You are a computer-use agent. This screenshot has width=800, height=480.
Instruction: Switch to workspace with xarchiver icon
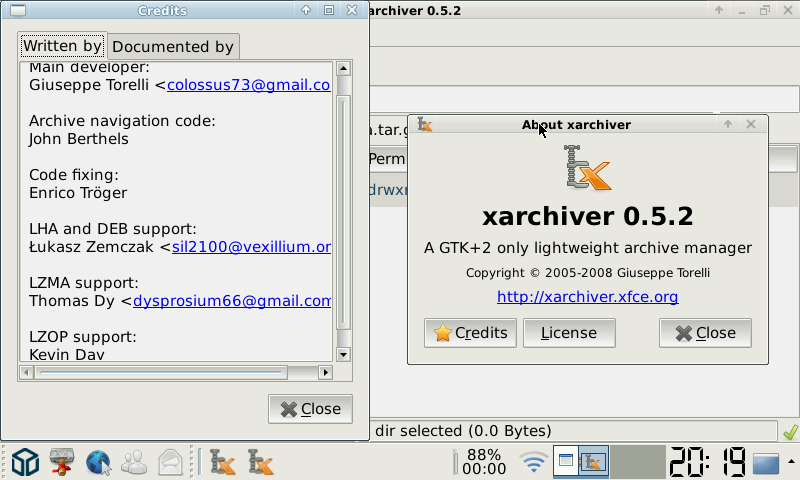pos(593,461)
